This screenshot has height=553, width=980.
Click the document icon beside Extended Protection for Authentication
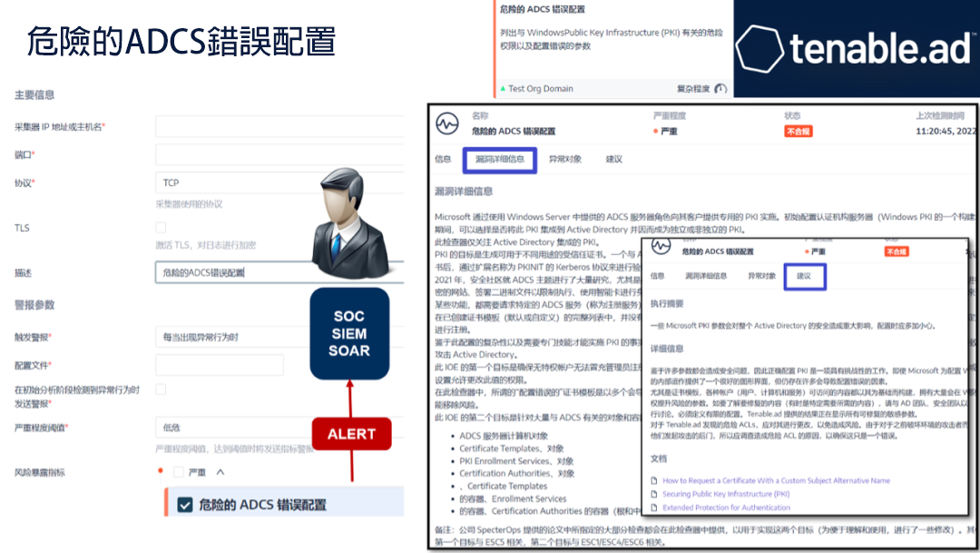pyautogui.click(x=654, y=508)
